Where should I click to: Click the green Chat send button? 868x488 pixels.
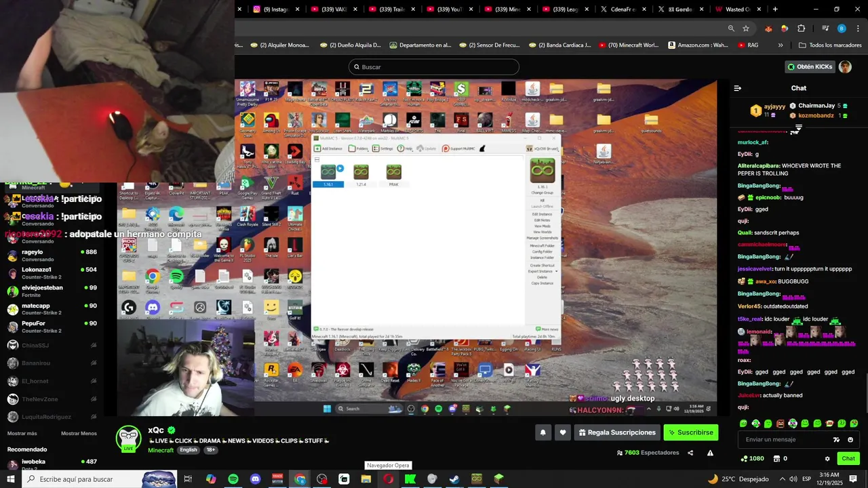pos(848,459)
